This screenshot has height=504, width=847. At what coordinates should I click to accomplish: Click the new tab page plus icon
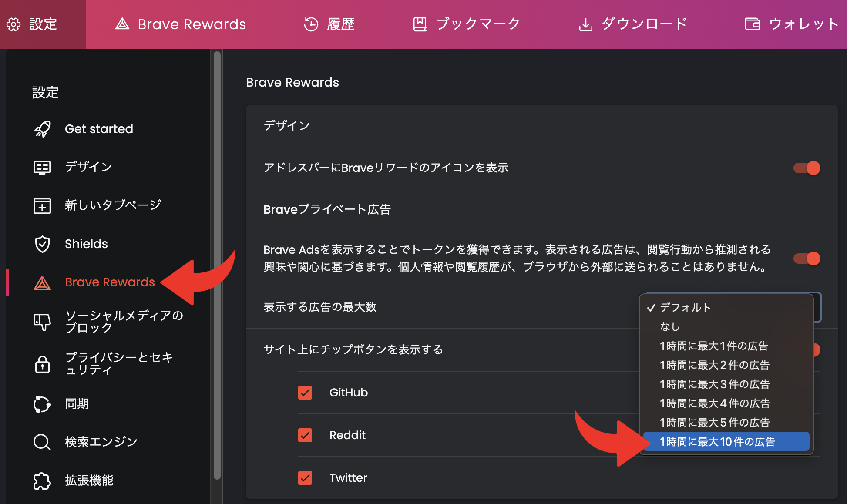(x=42, y=205)
